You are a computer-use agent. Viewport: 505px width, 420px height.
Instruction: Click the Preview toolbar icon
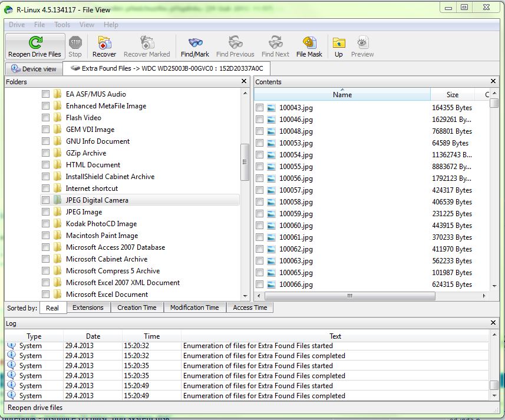click(x=362, y=42)
